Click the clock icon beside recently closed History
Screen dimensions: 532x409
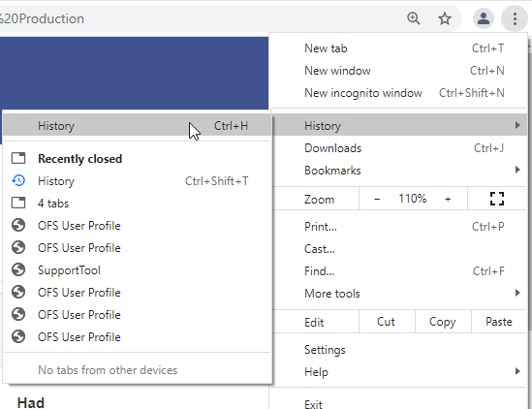(x=18, y=180)
